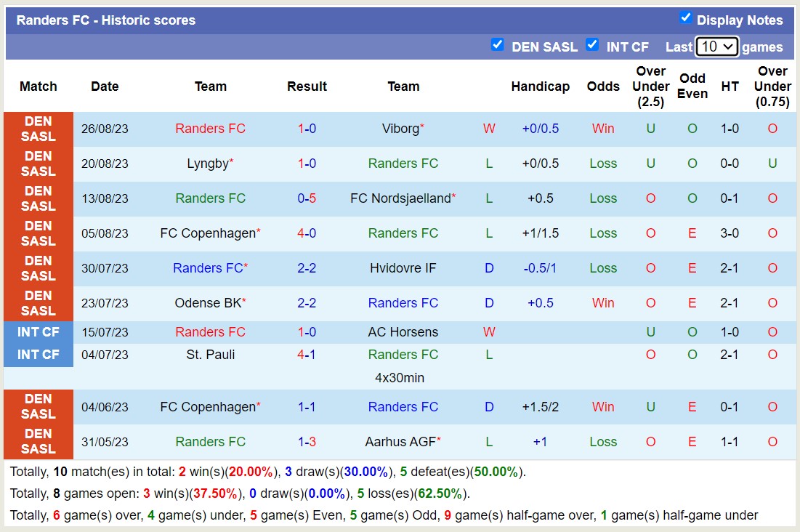800x532 pixels.
Task: Open the Lyngby team page
Action: tap(207, 164)
